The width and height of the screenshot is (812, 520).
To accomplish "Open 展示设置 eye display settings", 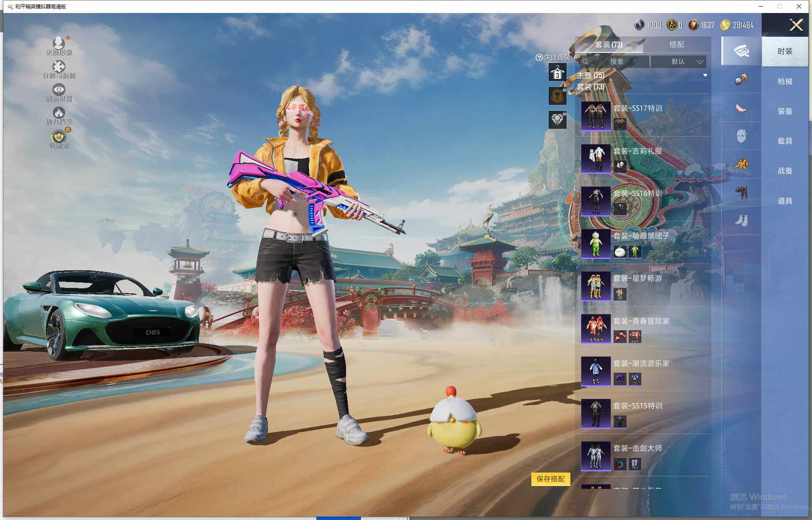I will (x=59, y=90).
